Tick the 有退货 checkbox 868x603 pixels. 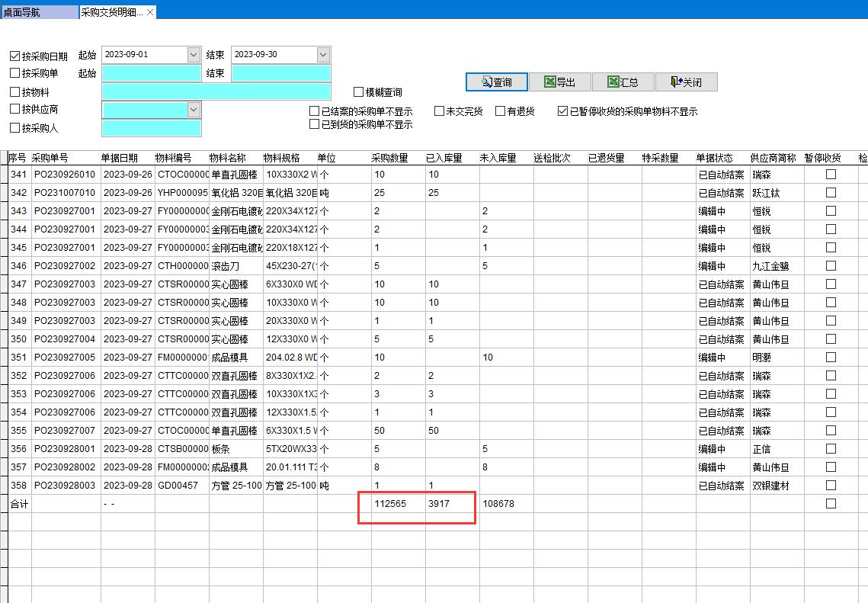coord(500,111)
